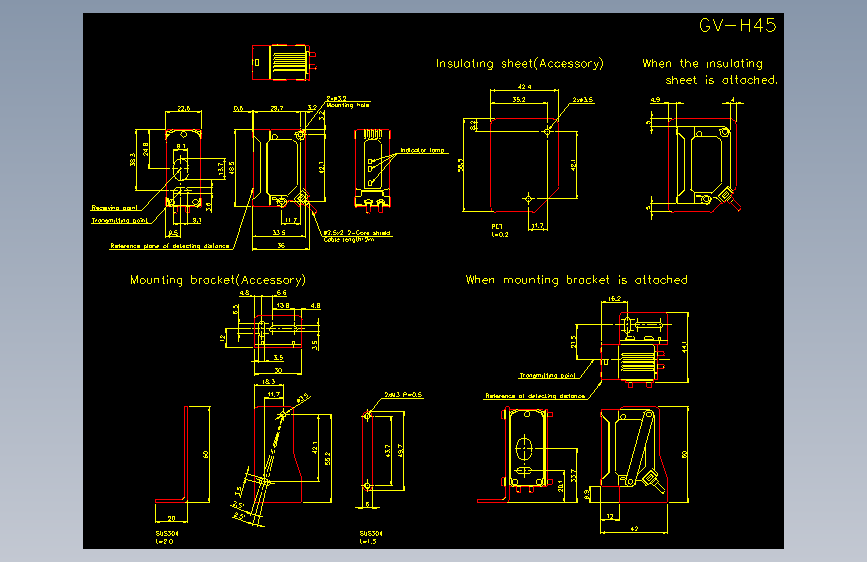Click the "2-ø3.2" hole callout

coord(336,98)
